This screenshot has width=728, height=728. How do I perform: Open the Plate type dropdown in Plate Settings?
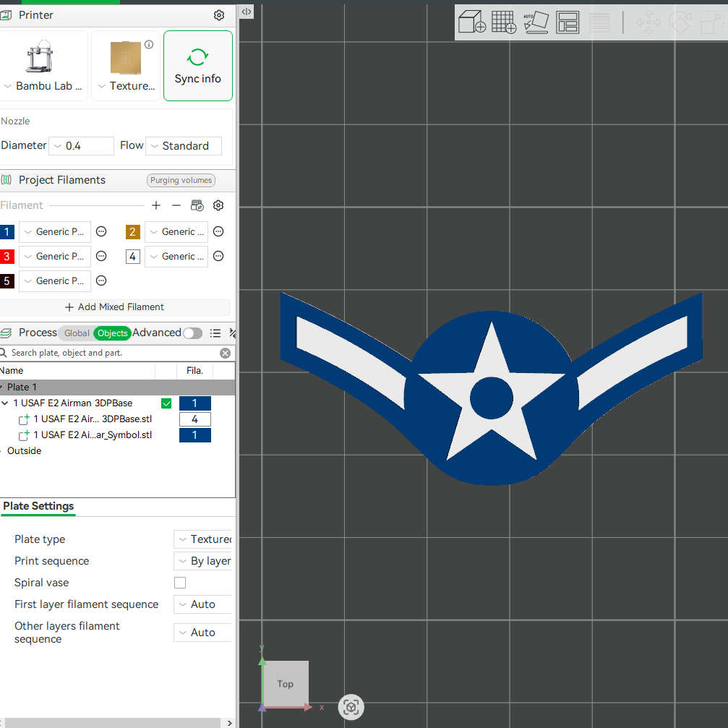[x=203, y=539]
